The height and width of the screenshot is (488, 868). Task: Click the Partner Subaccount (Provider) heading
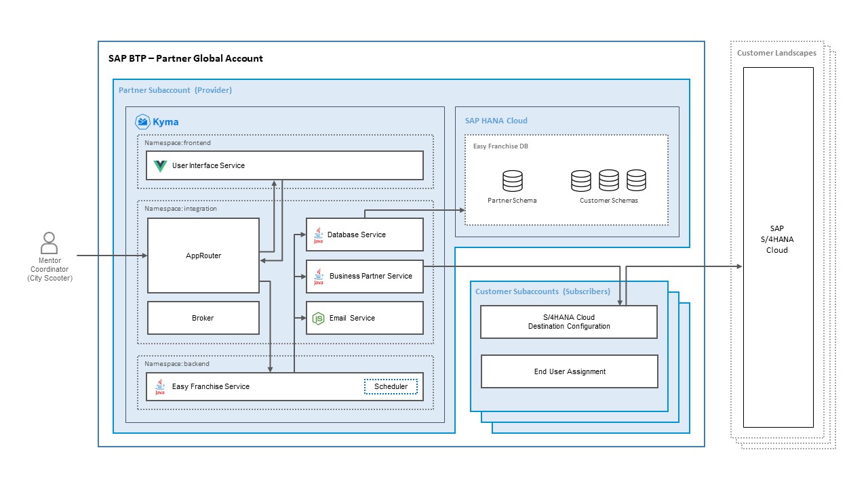175,90
